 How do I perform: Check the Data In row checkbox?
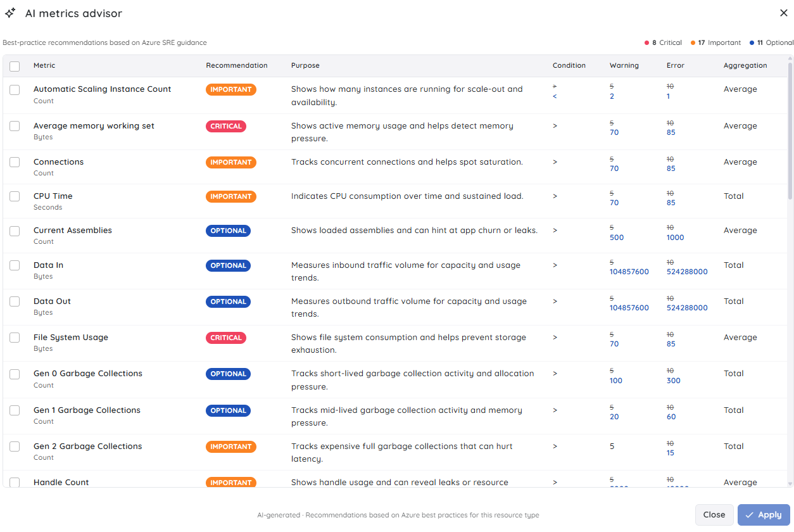point(15,265)
